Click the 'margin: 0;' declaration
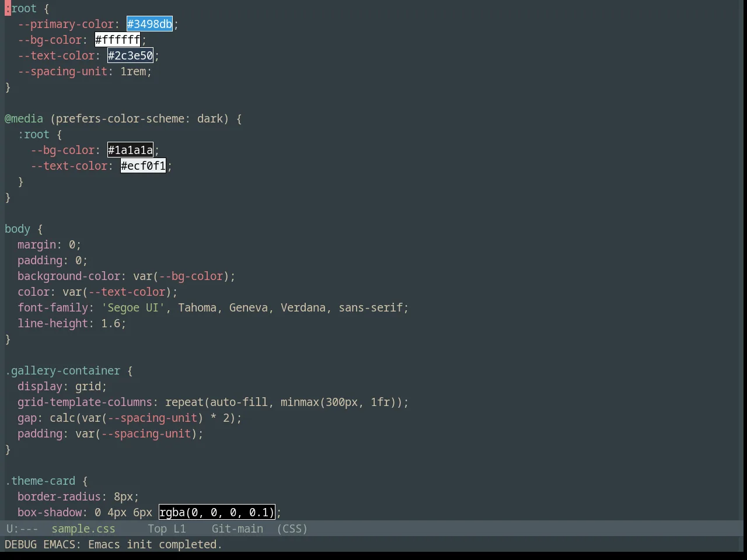The image size is (747, 560). coord(49,244)
